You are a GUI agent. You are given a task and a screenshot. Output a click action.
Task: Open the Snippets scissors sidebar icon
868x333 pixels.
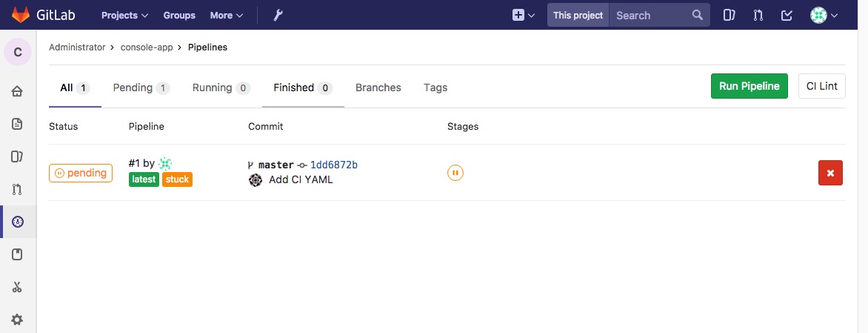tap(17, 287)
